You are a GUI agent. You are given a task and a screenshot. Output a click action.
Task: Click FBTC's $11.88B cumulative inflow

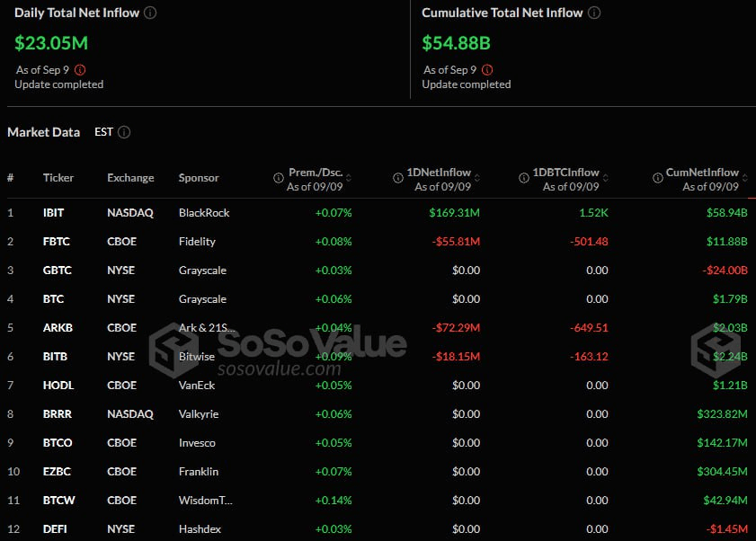tap(726, 242)
